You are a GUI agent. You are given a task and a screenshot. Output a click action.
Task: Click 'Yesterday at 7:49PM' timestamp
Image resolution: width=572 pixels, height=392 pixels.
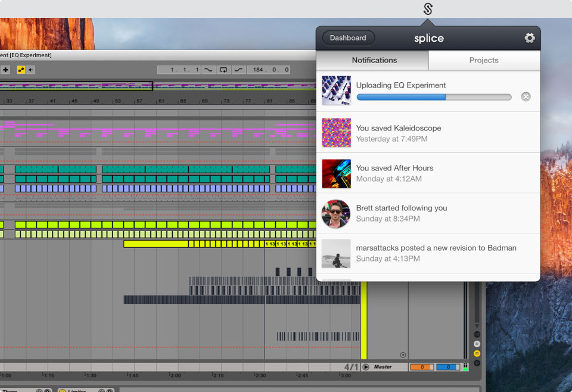392,139
